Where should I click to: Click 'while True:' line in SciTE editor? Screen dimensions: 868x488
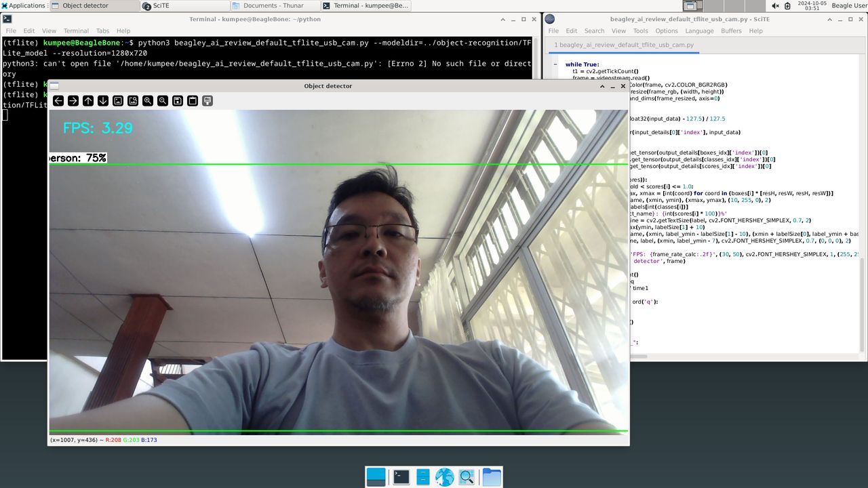click(x=582, y=64)
